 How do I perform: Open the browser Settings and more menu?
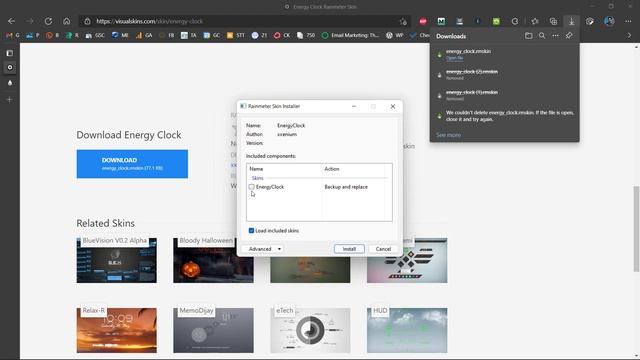point(628,21)
